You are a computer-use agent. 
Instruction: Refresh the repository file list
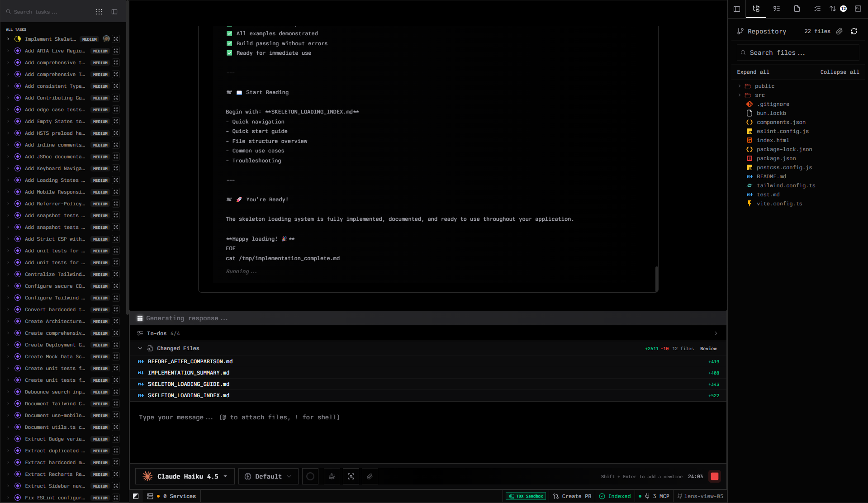click(854, 31)
